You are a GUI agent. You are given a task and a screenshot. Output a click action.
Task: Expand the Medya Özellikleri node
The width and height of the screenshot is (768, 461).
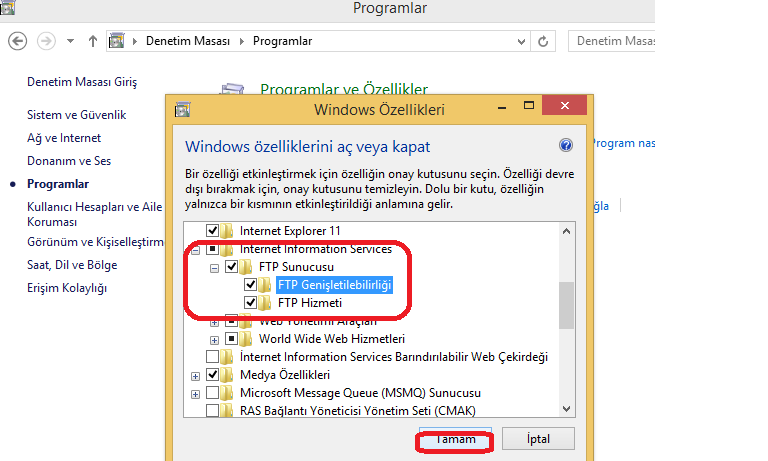195,376
